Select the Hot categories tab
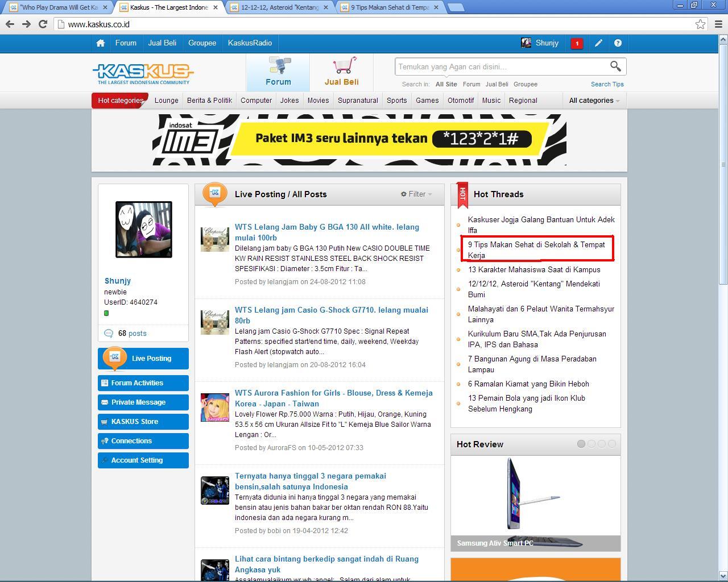 click(120, 100)
